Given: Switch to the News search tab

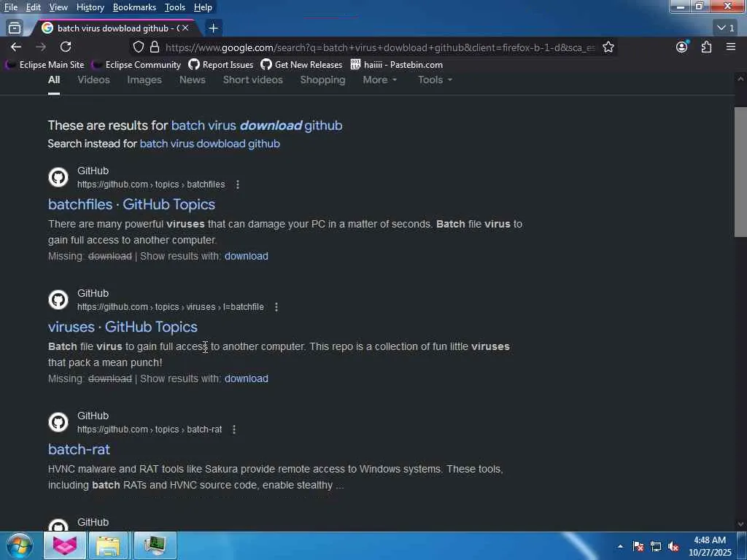Looking at the screenshot, I should click(193, 79).
